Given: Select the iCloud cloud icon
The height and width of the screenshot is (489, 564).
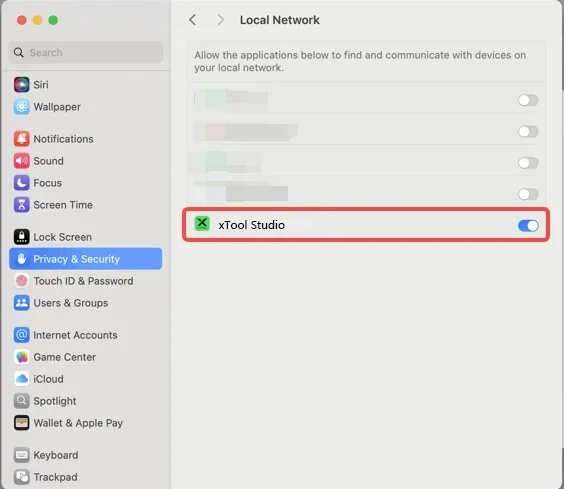Looking at the screenshot, I should [22, 379].
